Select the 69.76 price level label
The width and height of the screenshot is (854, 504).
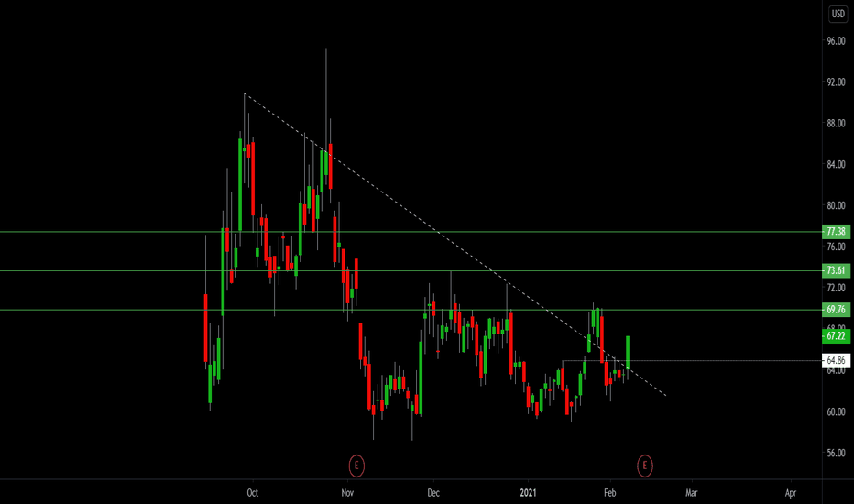click(x=836, y=310)
